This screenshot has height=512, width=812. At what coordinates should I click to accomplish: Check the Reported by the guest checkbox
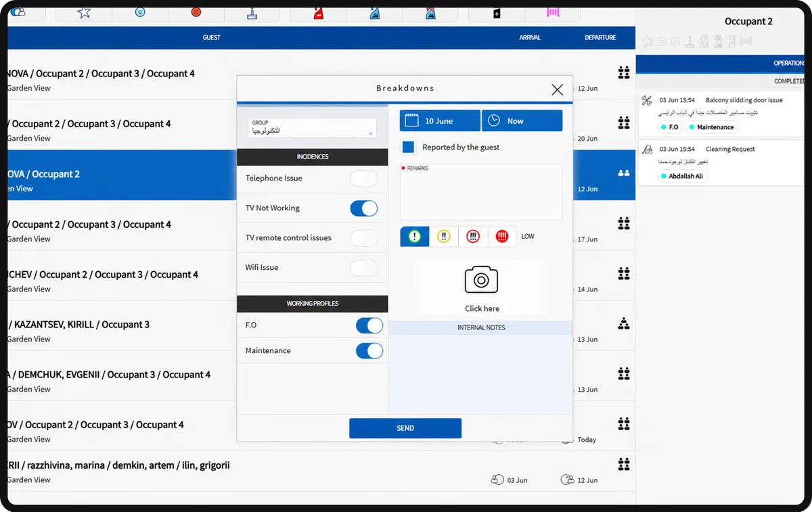pos(408,147)
